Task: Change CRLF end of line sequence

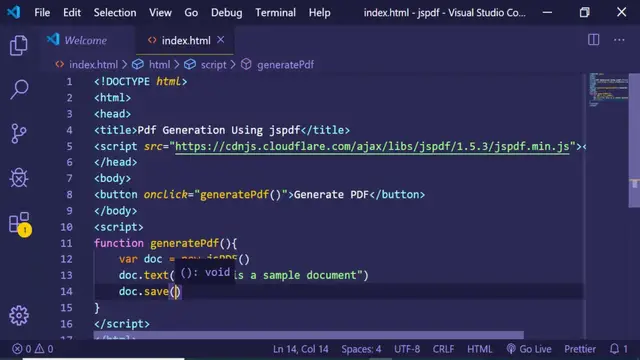Action: click(x=443, y=349)
